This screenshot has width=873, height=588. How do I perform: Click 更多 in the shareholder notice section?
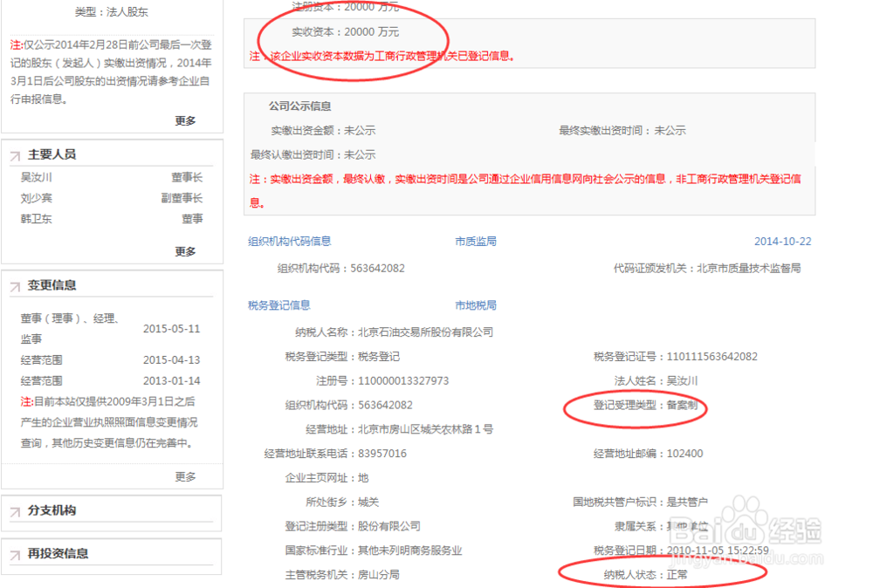(185, 120)
